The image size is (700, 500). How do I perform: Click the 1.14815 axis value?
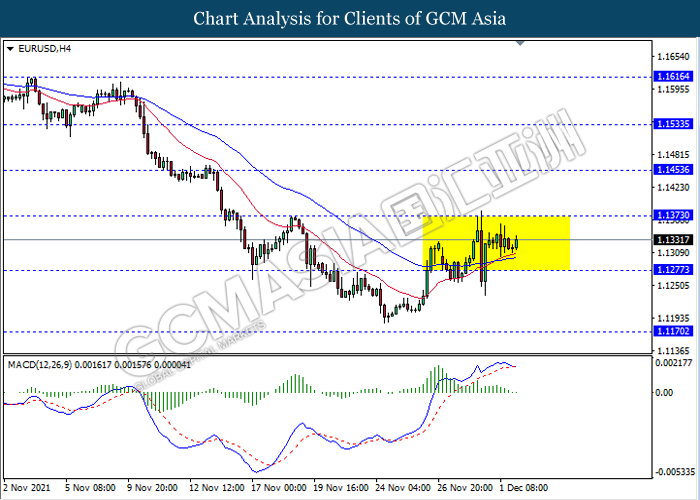pyautogui.click(x=673, y=155)
